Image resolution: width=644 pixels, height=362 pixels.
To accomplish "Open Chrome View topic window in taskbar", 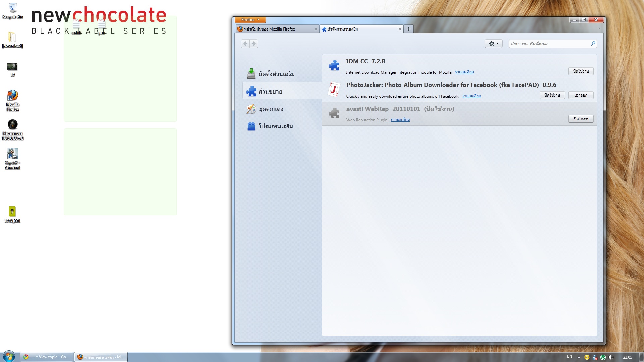I will point(47,357).
